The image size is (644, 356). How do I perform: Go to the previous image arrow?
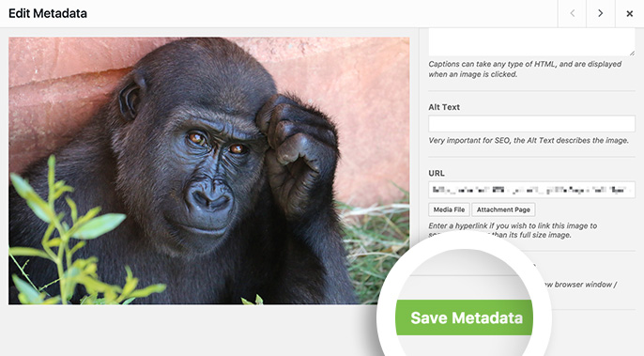[572, 13]
